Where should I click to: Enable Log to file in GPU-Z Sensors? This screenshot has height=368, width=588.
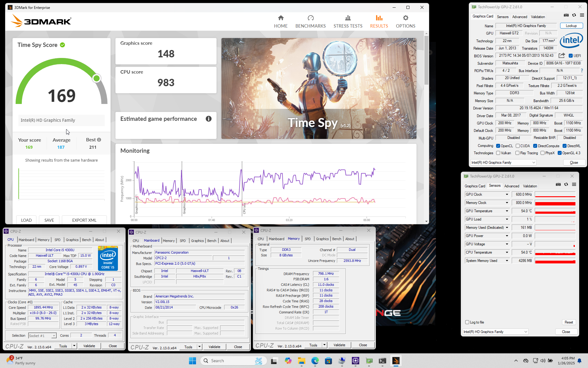click(x=467, y=322)
